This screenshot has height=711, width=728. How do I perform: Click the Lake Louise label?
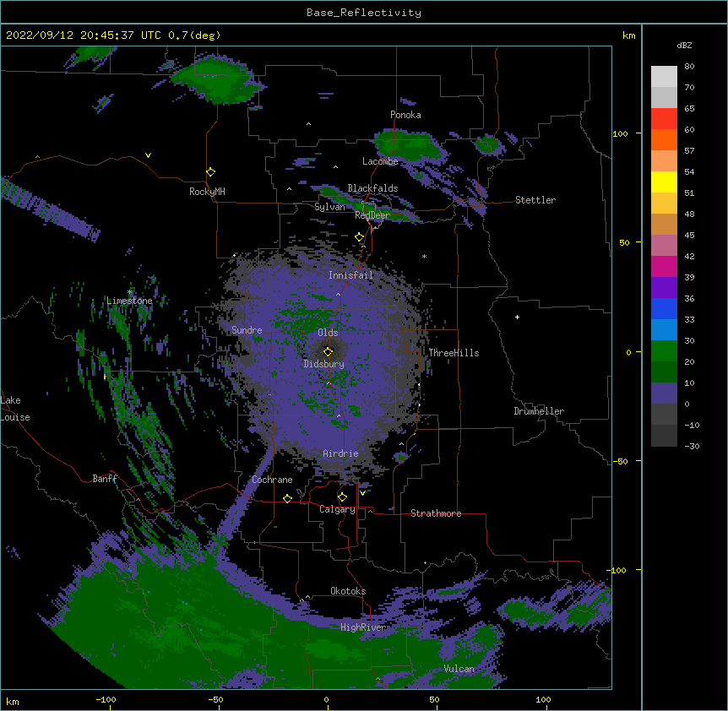coord(15,409)
